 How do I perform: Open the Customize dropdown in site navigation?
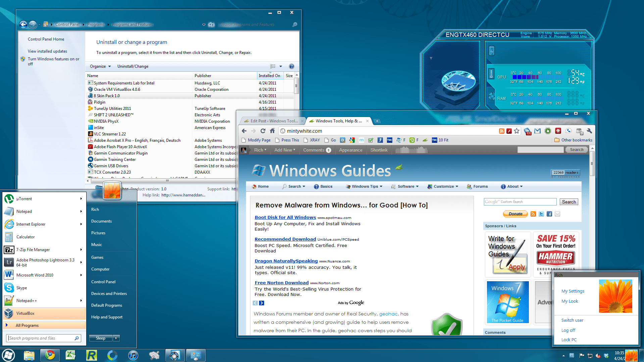coord(443,186)
